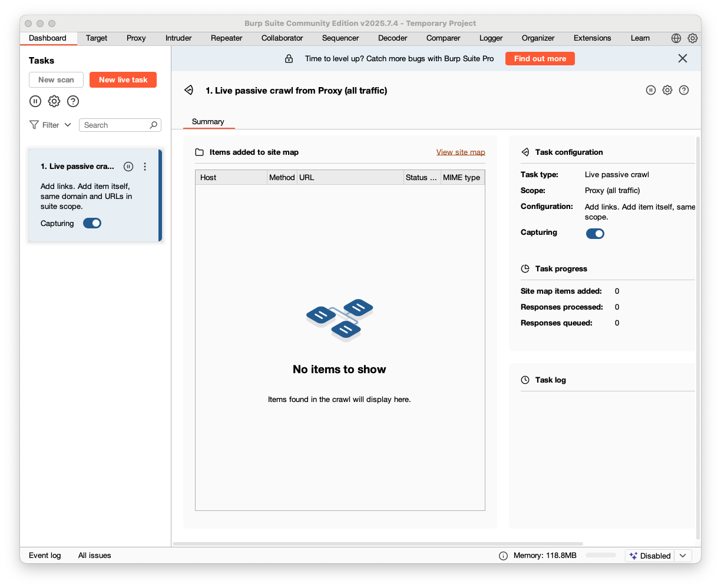This screenshot has height=588, width=721.
Task: Open Disabled dropdown arrow in status bar
Action: 683,556
